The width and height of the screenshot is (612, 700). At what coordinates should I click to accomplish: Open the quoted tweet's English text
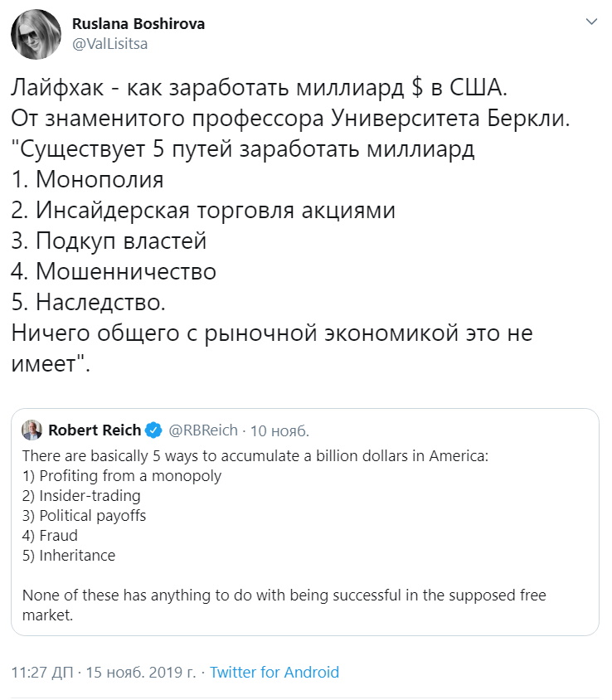click(284, 535)
